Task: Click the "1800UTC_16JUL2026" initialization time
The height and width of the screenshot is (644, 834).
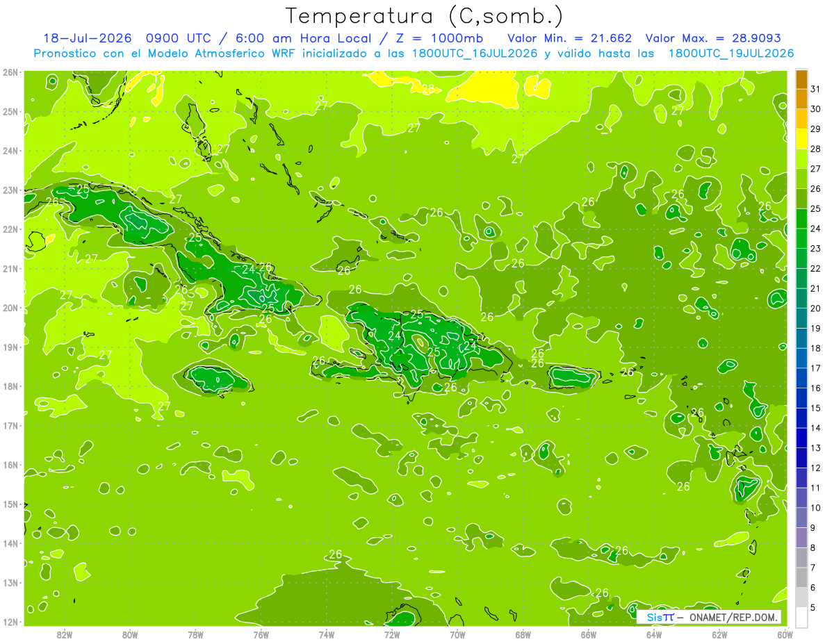Action: click(x=475, y=53)
